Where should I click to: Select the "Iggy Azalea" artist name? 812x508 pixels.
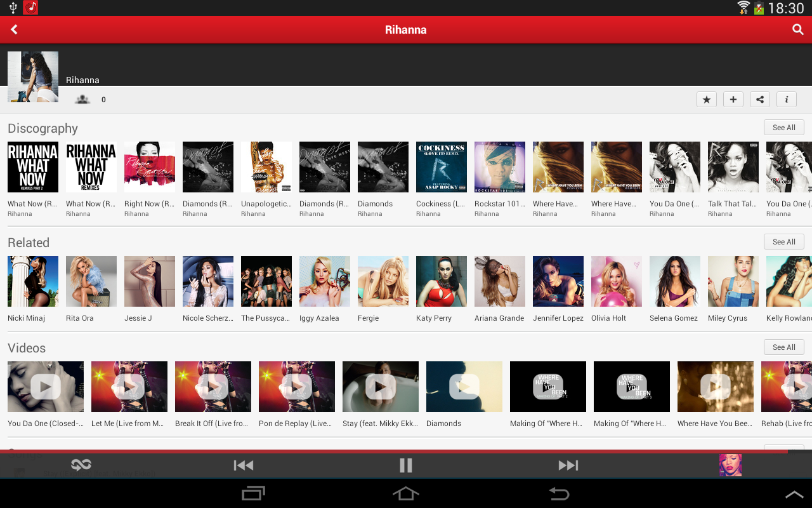pyautogui.click(x=319, y=318)
